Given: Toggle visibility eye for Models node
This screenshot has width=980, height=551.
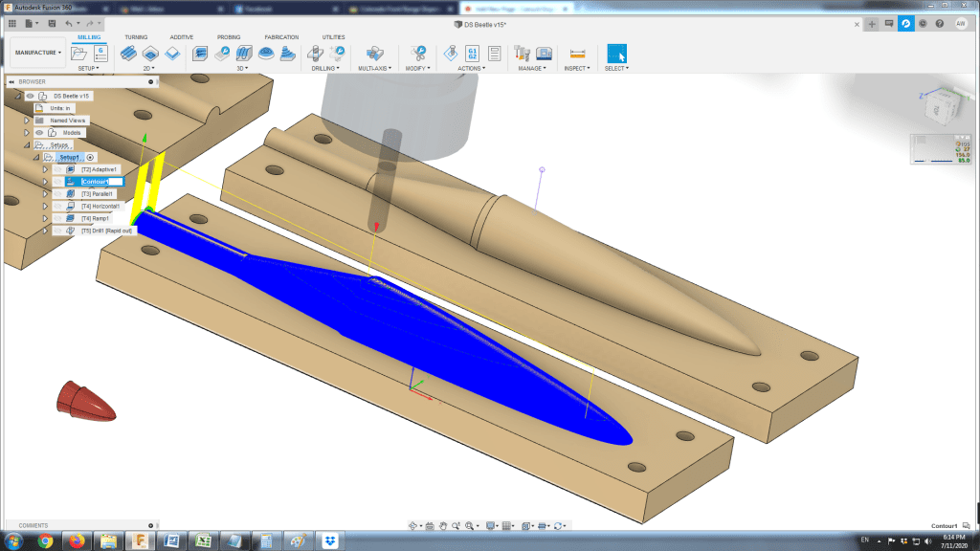Looking at the screenshot, I should [40, 133].
